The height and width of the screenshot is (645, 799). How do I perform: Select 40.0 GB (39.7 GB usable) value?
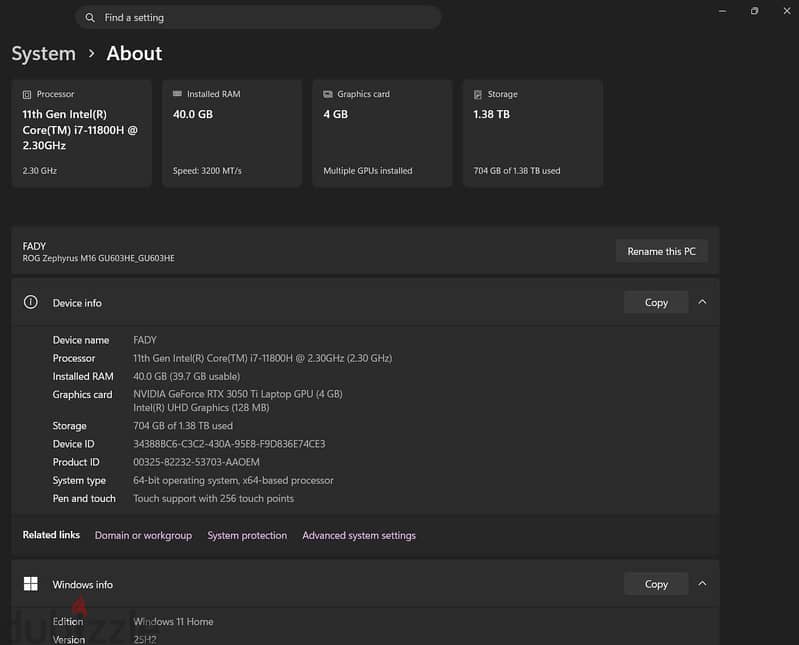pyautogui.click(x=186, y=377)
